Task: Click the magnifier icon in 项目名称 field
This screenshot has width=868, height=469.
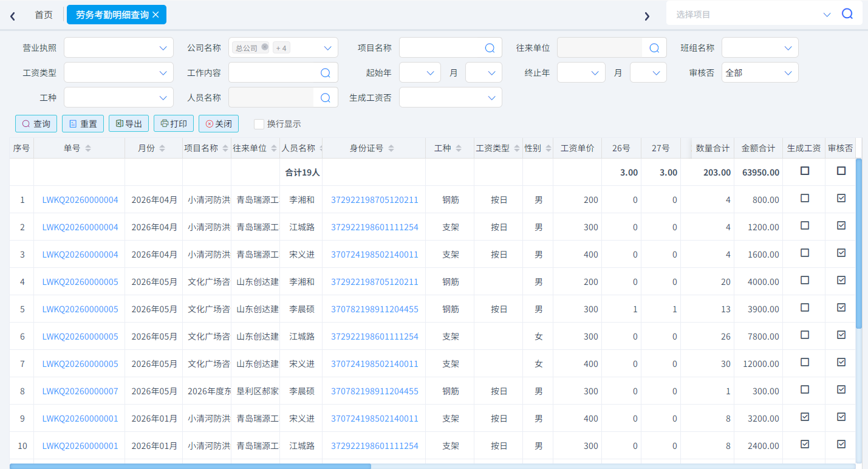Action: tap(490, 47)
